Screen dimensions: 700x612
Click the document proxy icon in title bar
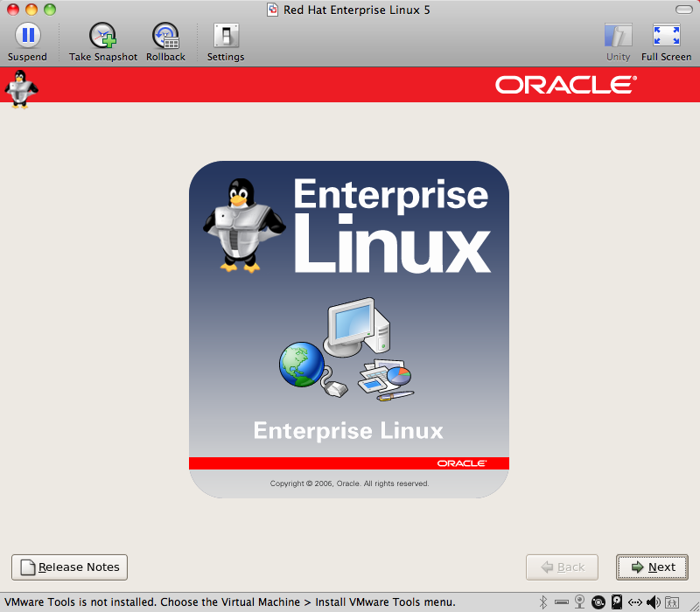[272, 10]
